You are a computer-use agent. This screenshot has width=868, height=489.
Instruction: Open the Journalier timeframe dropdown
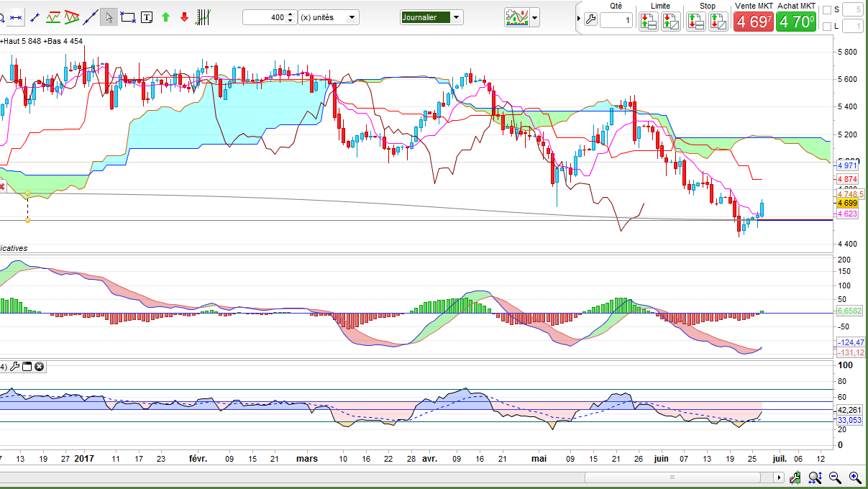(457, 17)
